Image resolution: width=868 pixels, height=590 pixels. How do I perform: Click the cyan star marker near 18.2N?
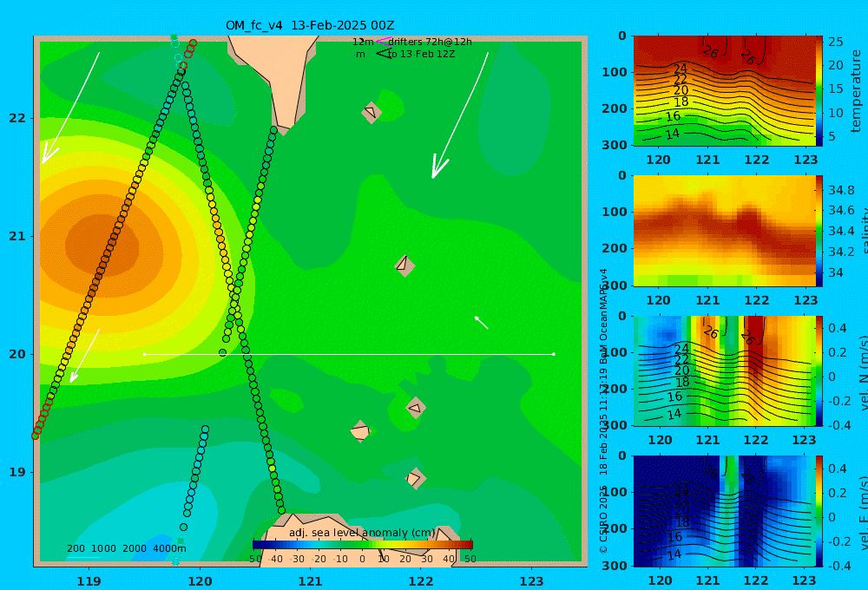coord(176,560)
